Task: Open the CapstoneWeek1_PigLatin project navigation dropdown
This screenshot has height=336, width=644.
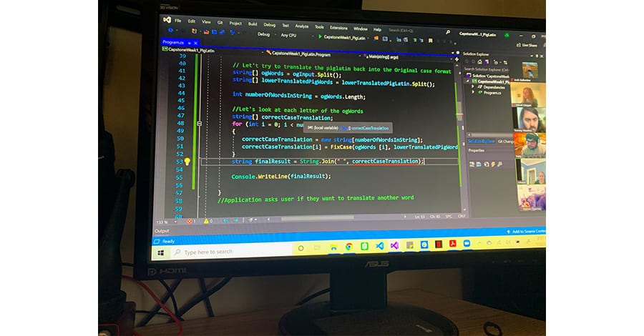Action: click(212, 51)
